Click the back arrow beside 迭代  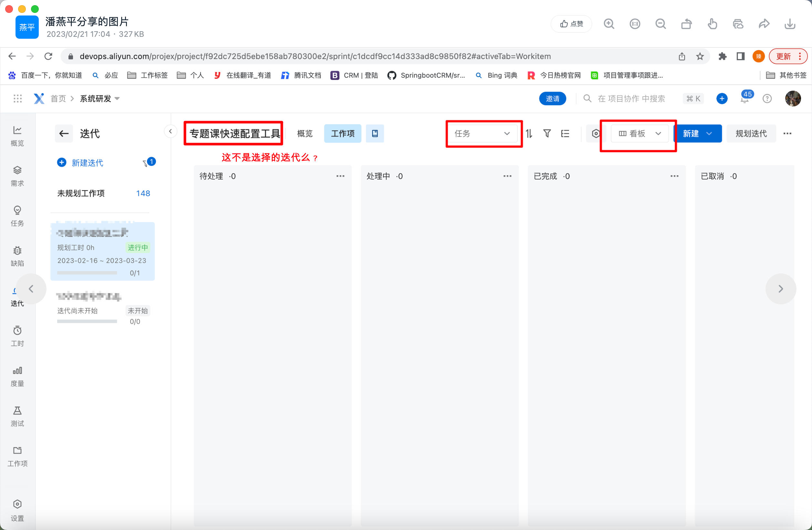point(64,133)
